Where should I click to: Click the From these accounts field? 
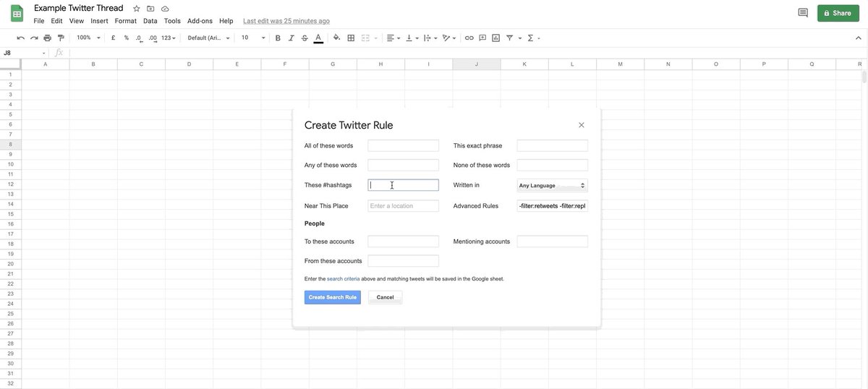[404, 261]
